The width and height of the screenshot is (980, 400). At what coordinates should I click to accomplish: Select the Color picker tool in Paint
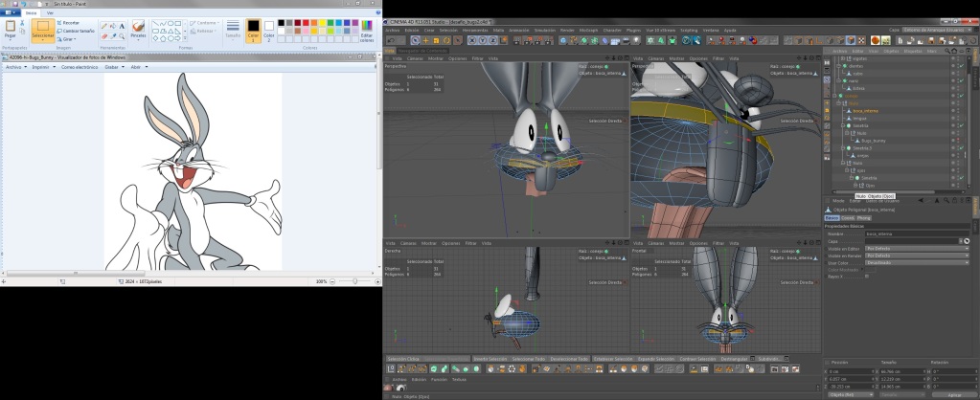click(112, 36)
